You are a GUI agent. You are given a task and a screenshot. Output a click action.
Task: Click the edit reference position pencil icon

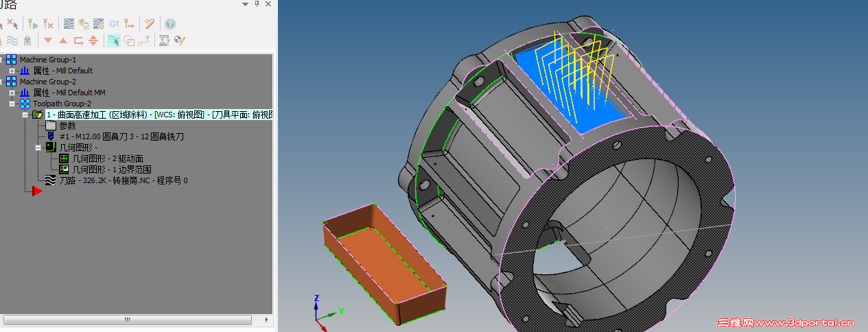(x=180, y=40)
